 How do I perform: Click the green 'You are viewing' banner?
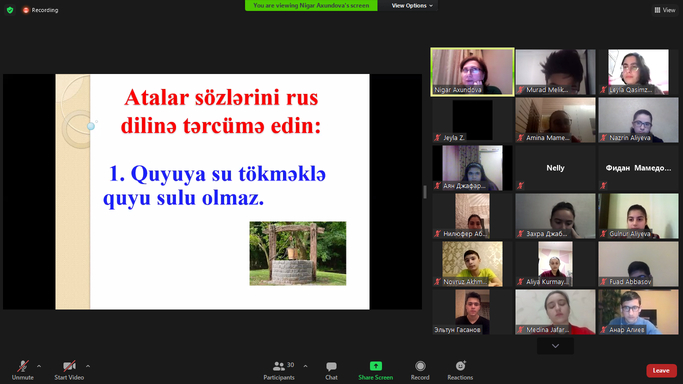[x=311, y=6]
